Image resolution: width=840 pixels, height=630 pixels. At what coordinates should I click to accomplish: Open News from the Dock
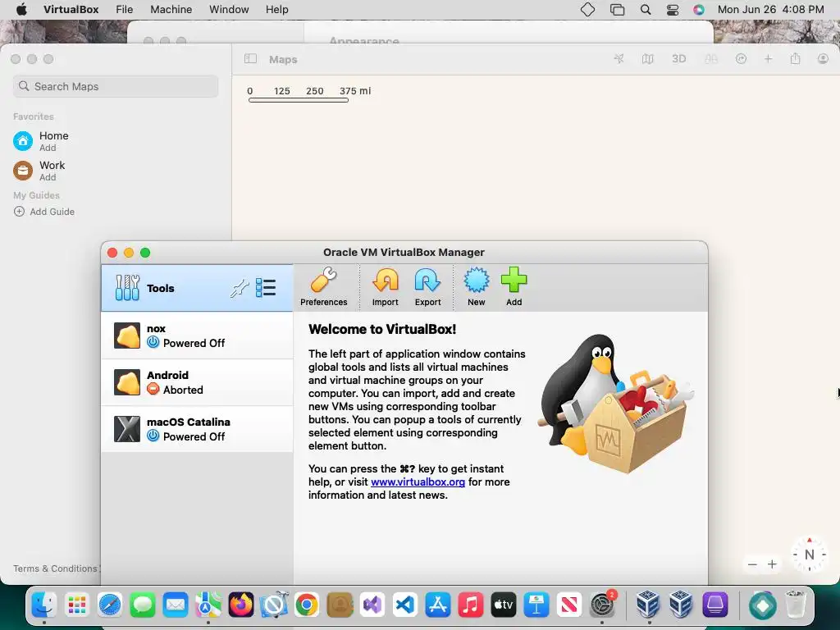[569, 605]
